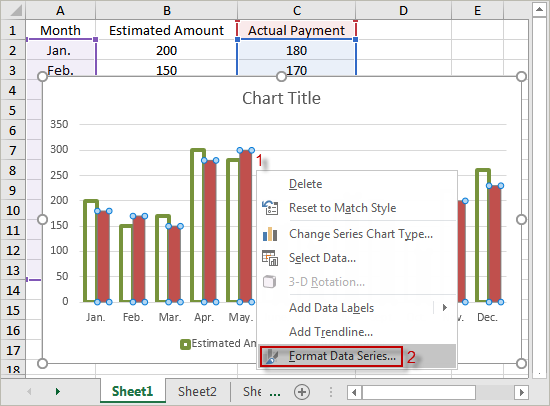Viewport: 550px width, 406px height.
Task: Click the Estimated Amount header cell
Action: [167, 30]
